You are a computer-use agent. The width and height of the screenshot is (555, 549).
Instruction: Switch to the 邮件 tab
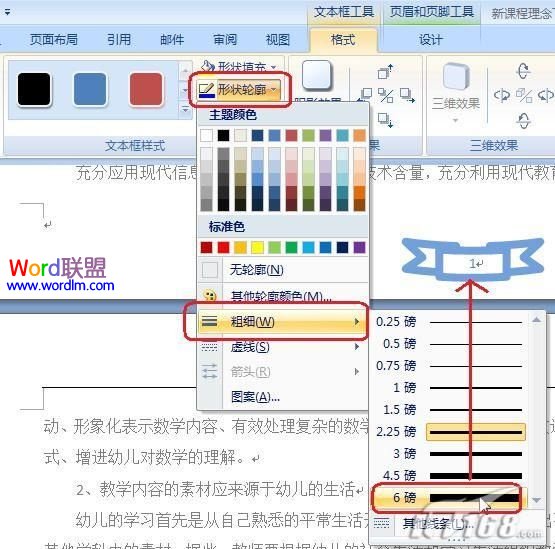coord(172,39)
